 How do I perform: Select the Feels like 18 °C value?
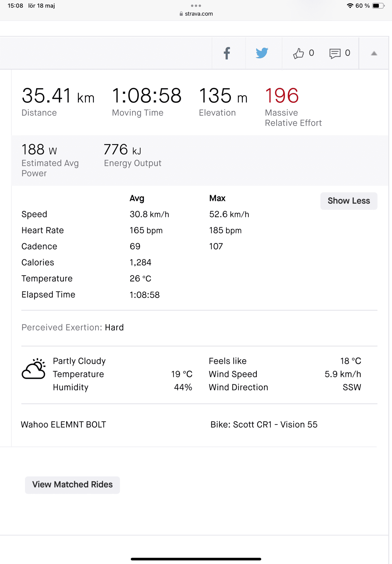tap(351, 361)
